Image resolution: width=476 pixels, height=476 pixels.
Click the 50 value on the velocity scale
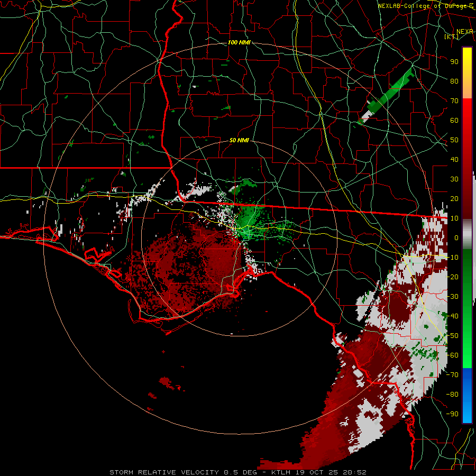pyautogui.click(x=454, y=140)
